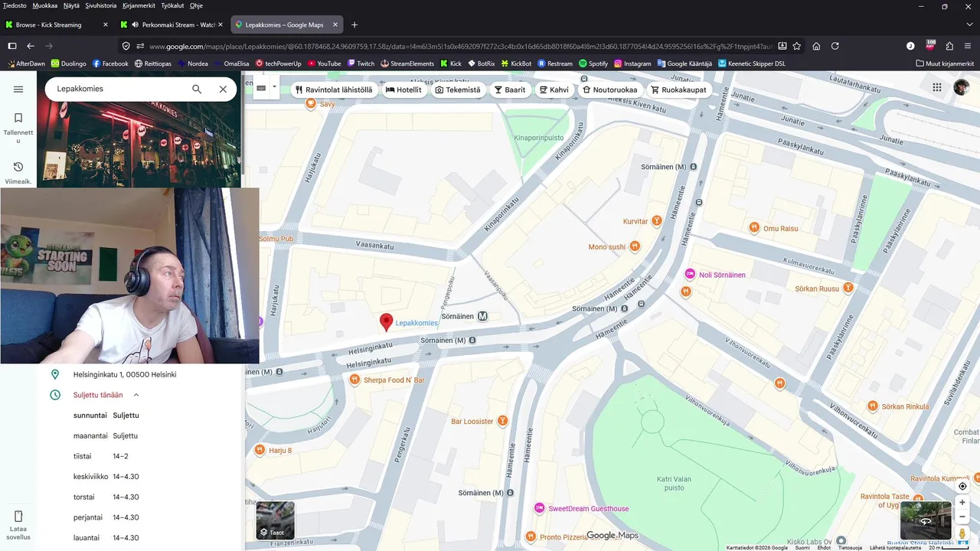Select the Bar Loosister marker
The image size is (980, 551).
(502, 421)
